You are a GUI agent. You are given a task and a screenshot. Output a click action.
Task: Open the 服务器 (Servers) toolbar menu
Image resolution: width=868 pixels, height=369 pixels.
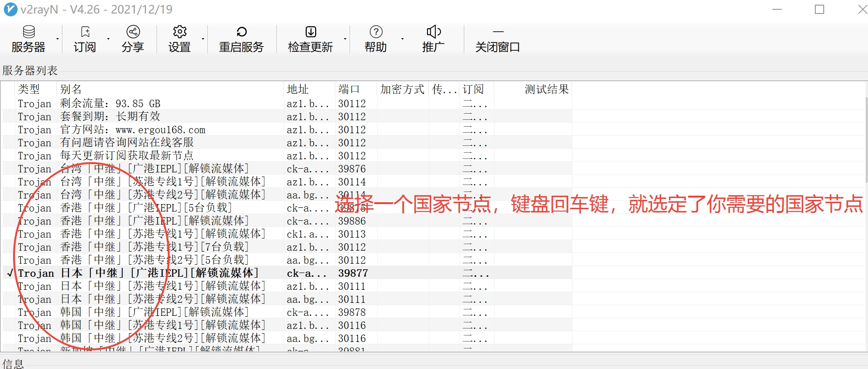point(28,39)
